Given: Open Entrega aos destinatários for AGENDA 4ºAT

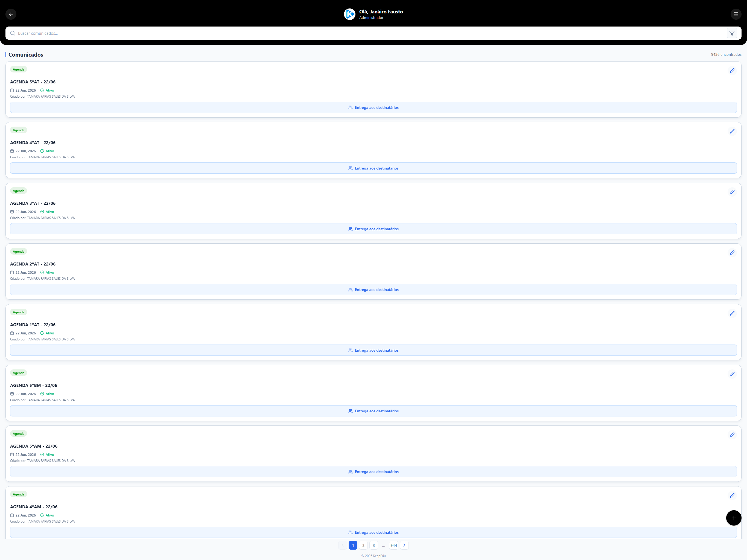Looking at the screenshot, I should click(x=373, y=168).
